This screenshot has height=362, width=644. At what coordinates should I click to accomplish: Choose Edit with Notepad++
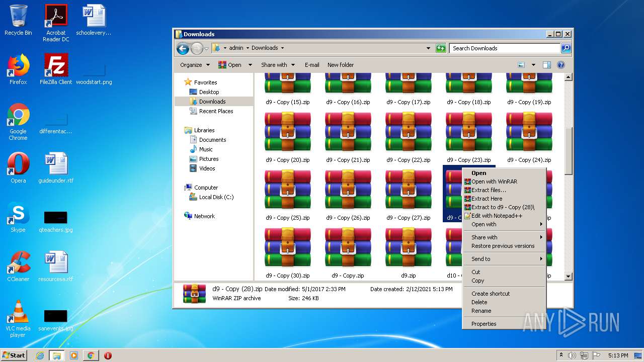(504, 216)
